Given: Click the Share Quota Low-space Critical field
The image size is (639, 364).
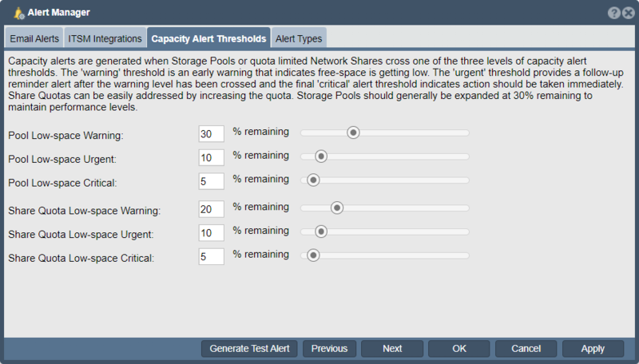Looking at the screenshot, I should [x=211, y=256].
